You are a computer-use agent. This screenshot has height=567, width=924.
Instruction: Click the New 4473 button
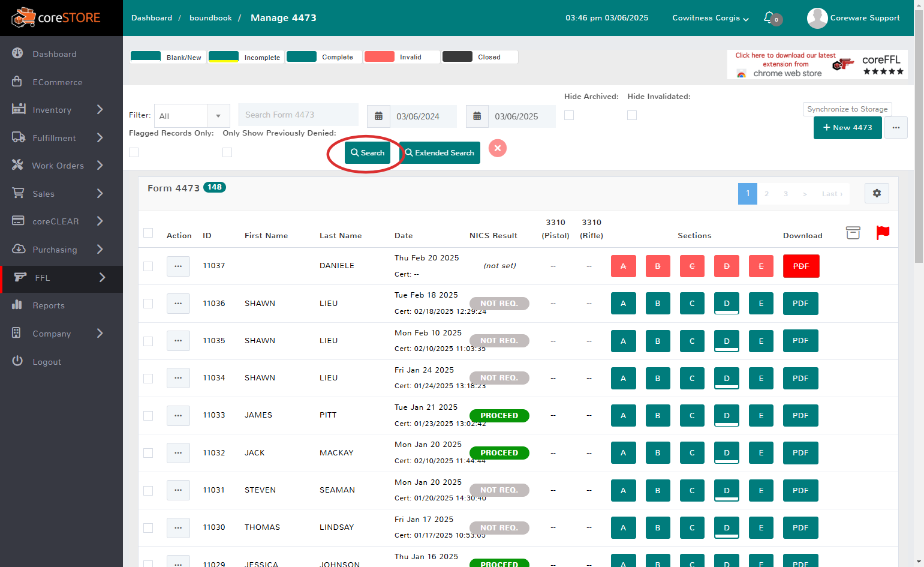847,128
